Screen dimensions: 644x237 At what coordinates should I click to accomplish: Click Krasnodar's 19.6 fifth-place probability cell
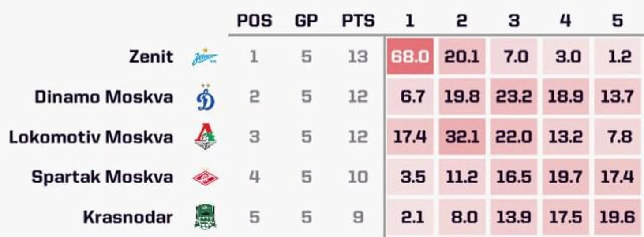click(x=618, y=217)
